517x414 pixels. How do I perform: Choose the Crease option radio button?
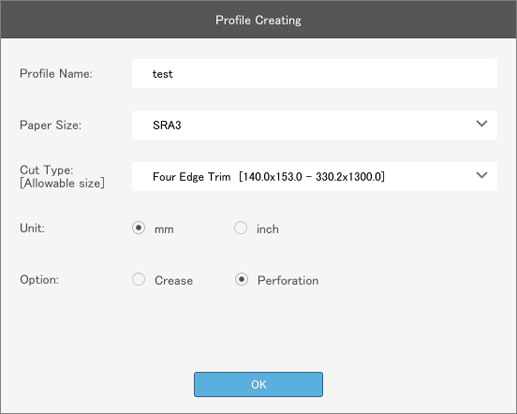(x=138, y=279)
